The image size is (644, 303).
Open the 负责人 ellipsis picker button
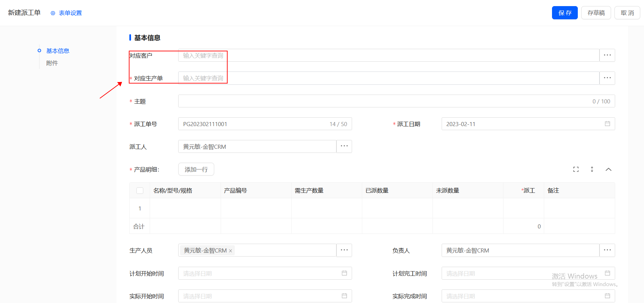(x=607, y=250)
